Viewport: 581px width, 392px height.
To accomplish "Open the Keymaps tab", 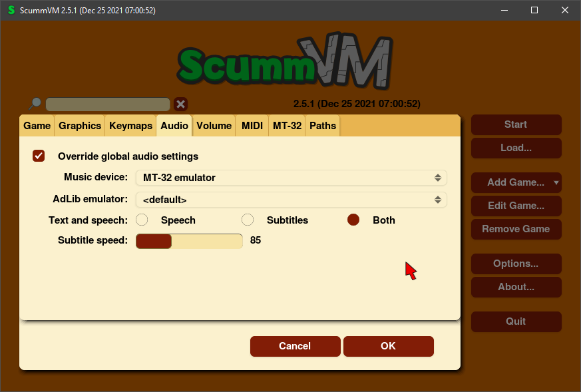I will point(130,125).
